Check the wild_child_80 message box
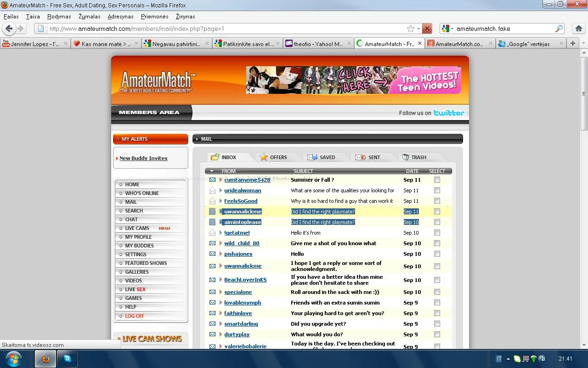588x368 pixels. pos(437,243)
